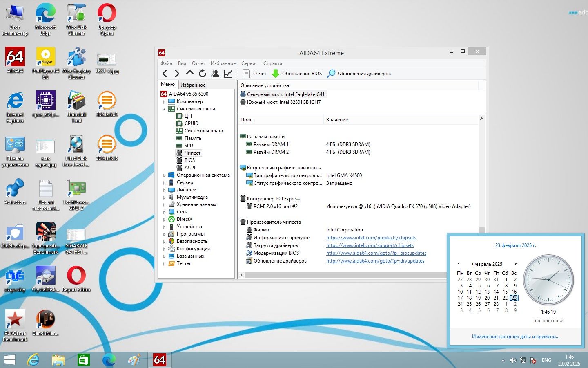Click the driver updates magnifier icon
Screen dimensions: 588x368
(332, 74)
